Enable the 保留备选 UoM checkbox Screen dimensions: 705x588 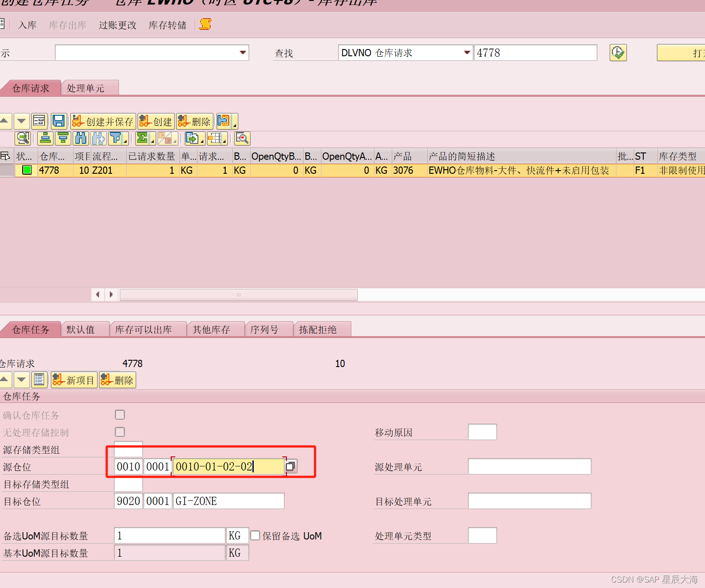pyautogui.click(x=256, y=535)
